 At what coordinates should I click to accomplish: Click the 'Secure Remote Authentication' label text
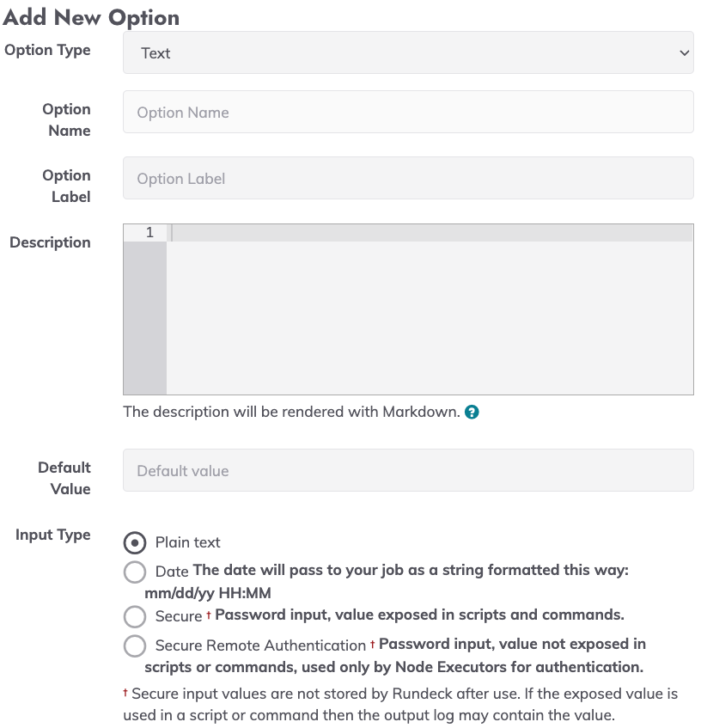pos(260,645)
